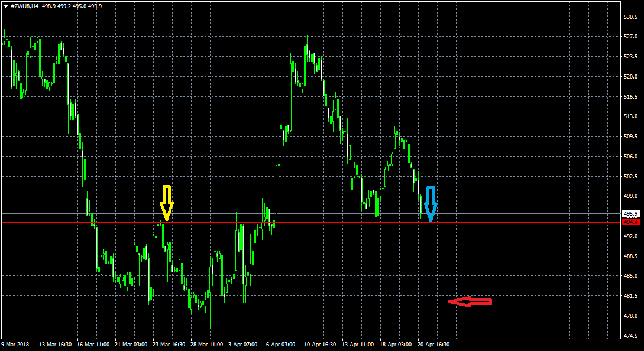Click the 481.5 price axis label
The height and width of the screenshot is (351, 644).
[630, 296]
